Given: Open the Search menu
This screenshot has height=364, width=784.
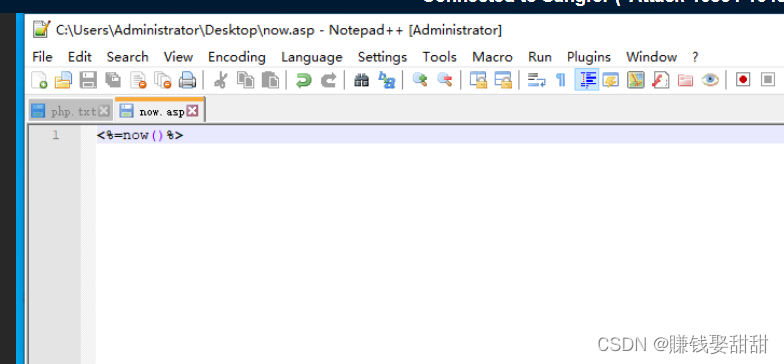Looking at the screenshot, I should [128, 57].
